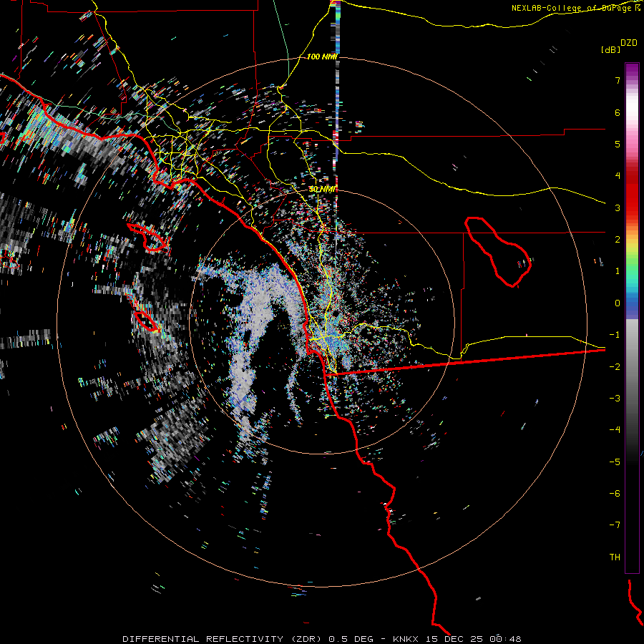
Task: Click the "6" tick label on color scale
Action: pos(618,112)
